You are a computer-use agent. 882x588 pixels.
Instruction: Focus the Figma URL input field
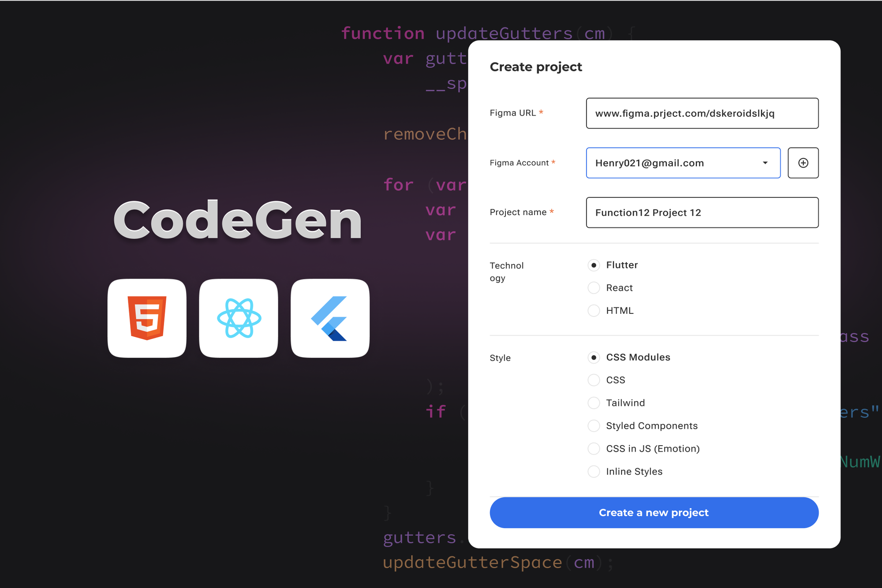[x=702, y=113]
